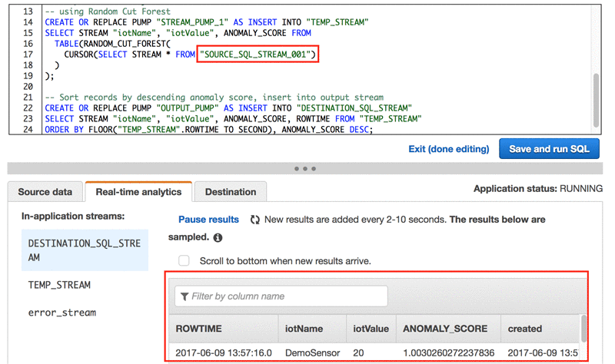Click line number 22 in editor gutter
Viewport: 615px width, 364px height.
point(28,108)
